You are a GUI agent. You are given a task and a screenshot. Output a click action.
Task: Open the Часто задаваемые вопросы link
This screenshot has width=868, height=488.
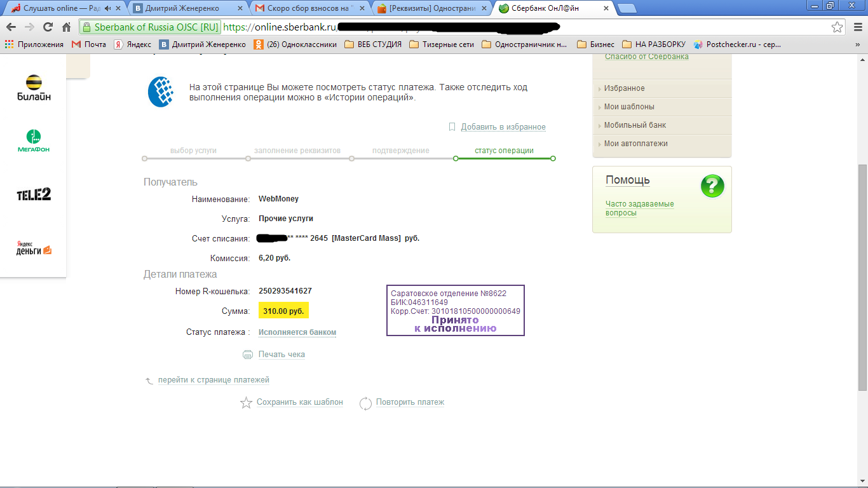(640, 208)
